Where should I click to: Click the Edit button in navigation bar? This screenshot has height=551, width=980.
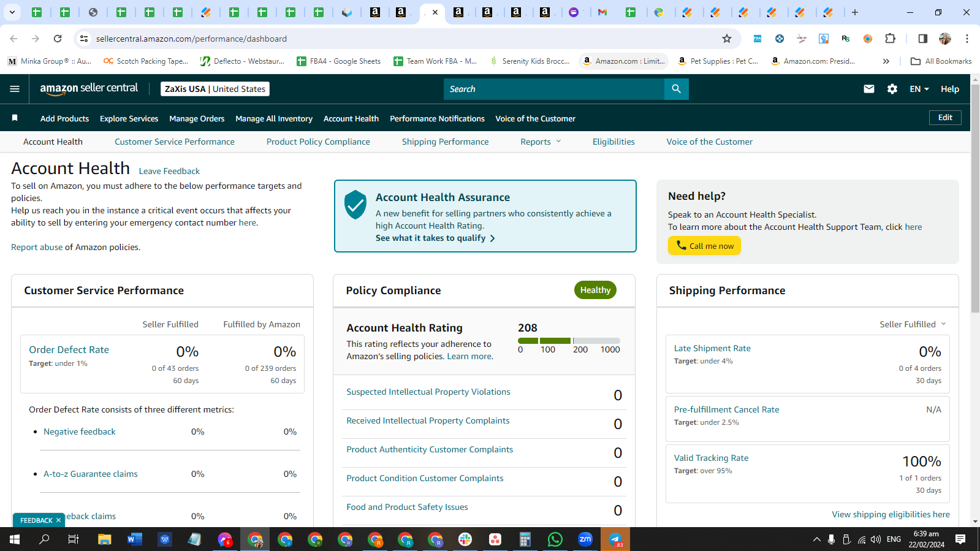click(945, 118)
